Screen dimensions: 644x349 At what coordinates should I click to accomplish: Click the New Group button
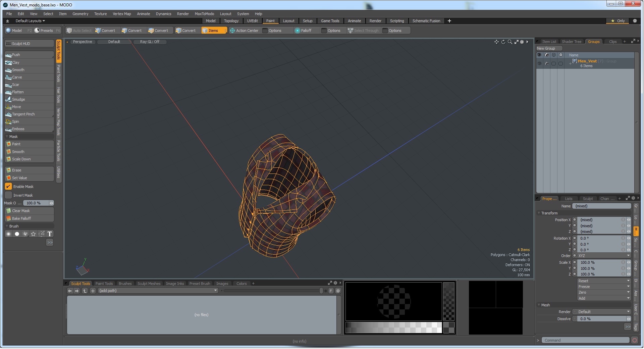[549, 48]
